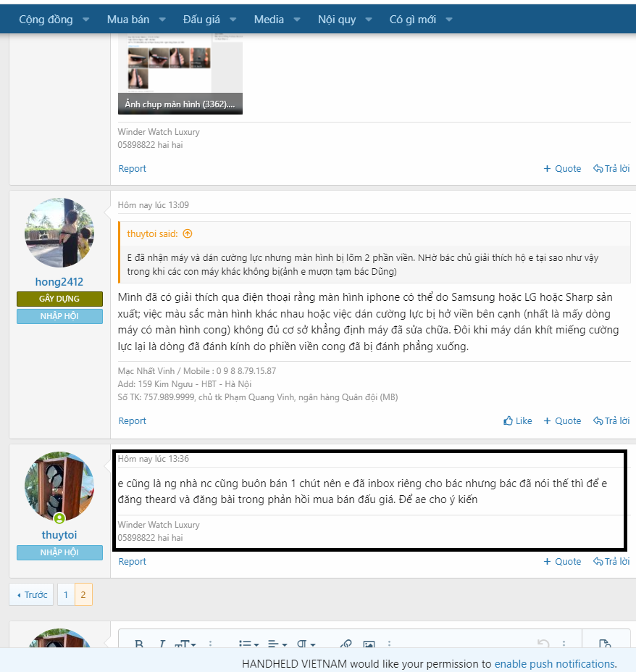Click the Italic formatting icon in editor
The width and height of the screenshot is (636, 672).
pyautogui.click(x=162, y=644)
